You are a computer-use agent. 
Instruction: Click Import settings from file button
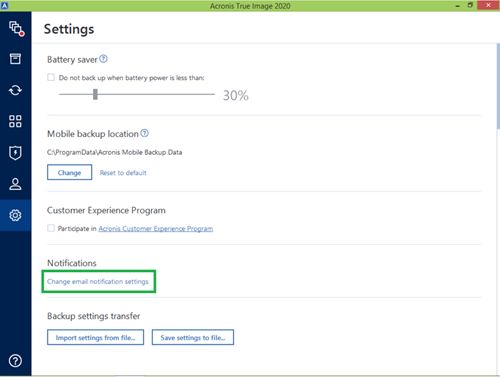95,337
